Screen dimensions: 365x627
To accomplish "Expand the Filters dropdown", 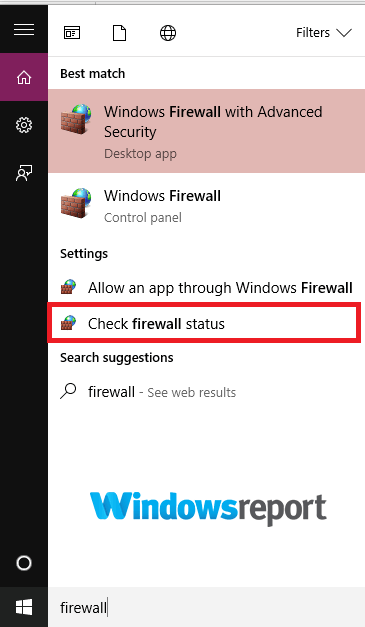I will 323,32.
